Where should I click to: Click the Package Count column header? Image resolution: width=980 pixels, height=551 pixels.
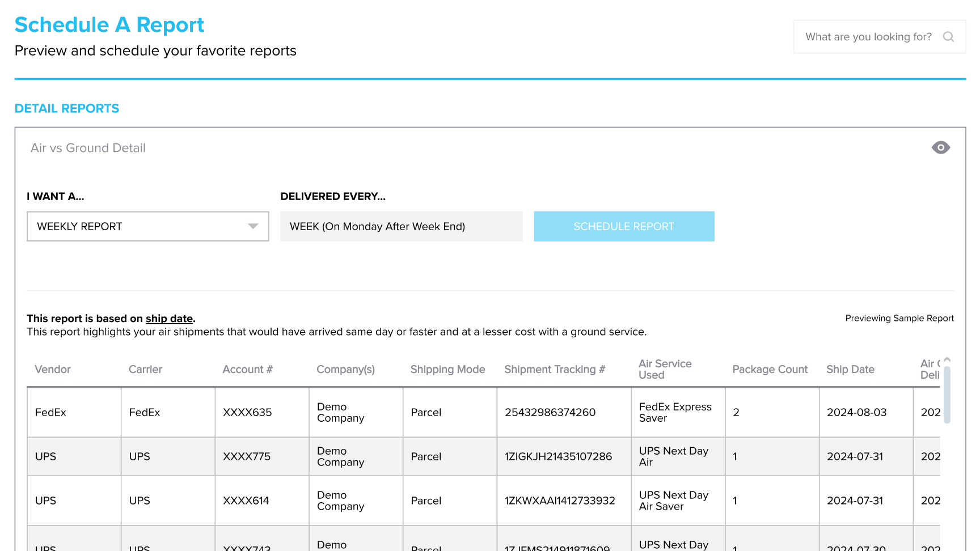point(770,369)
